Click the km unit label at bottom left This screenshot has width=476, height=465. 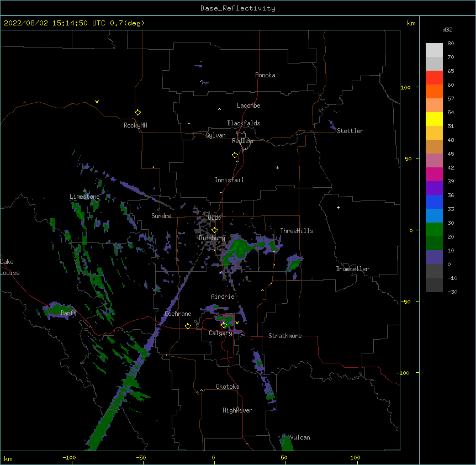coord(8,458)
